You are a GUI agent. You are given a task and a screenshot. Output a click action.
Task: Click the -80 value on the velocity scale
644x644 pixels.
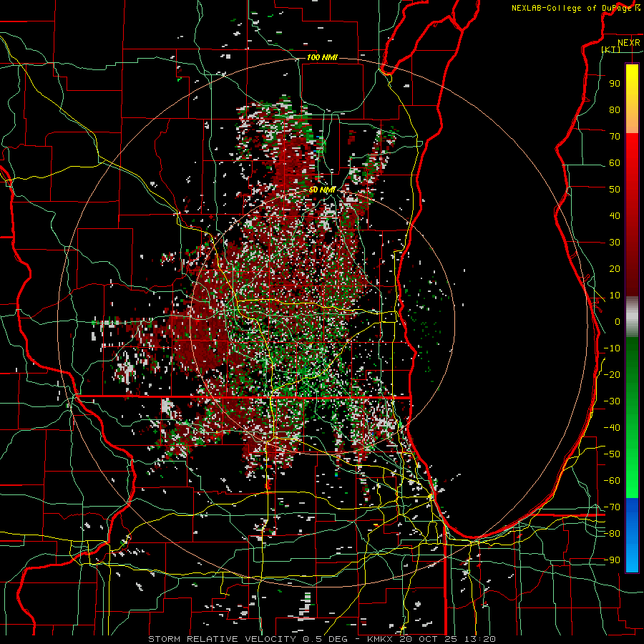[x=612, y=534]
